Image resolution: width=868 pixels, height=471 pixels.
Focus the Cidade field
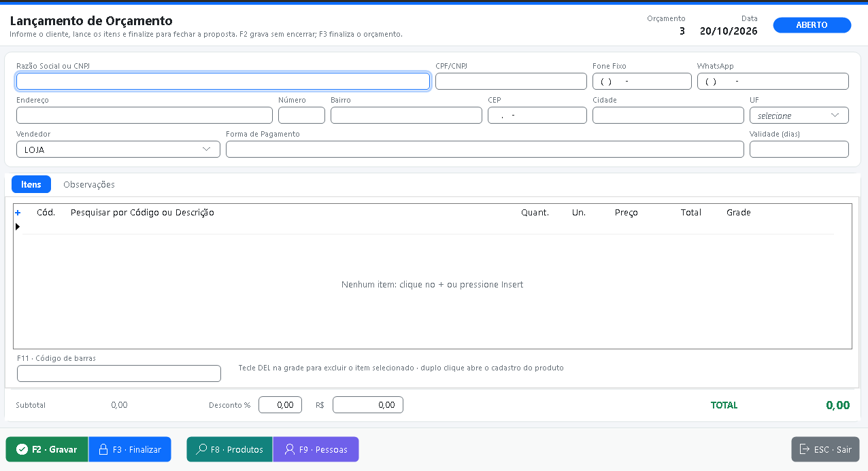click(668, 116)
